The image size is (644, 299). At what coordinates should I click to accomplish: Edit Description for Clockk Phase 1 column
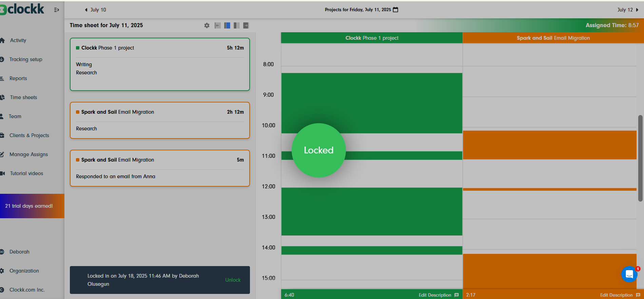438,295
